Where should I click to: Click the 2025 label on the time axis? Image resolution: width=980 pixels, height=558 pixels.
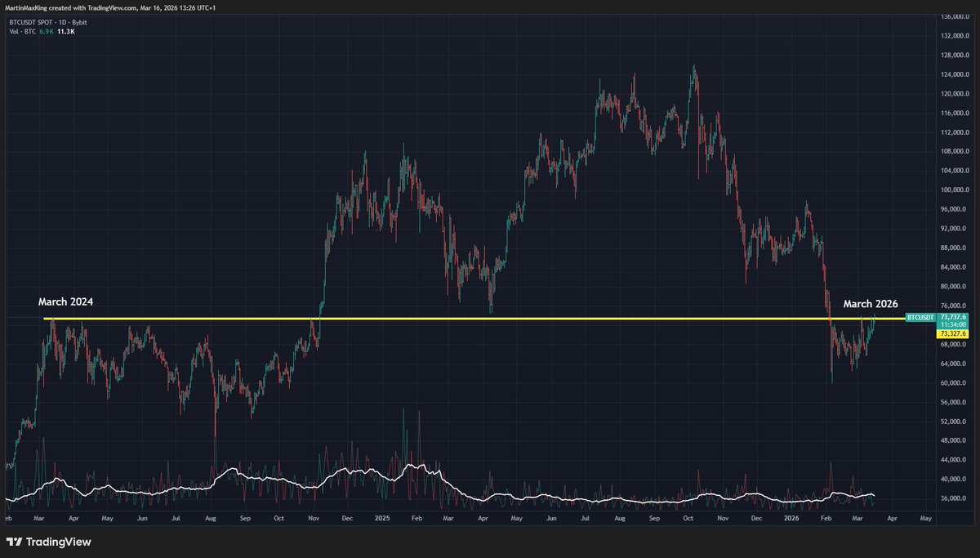pos(382,517)
